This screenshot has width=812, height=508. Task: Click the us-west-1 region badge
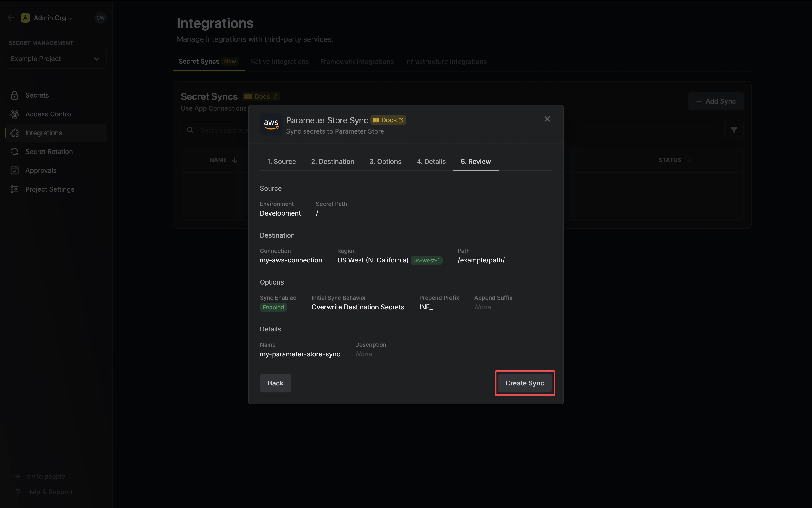pos(426,260)
